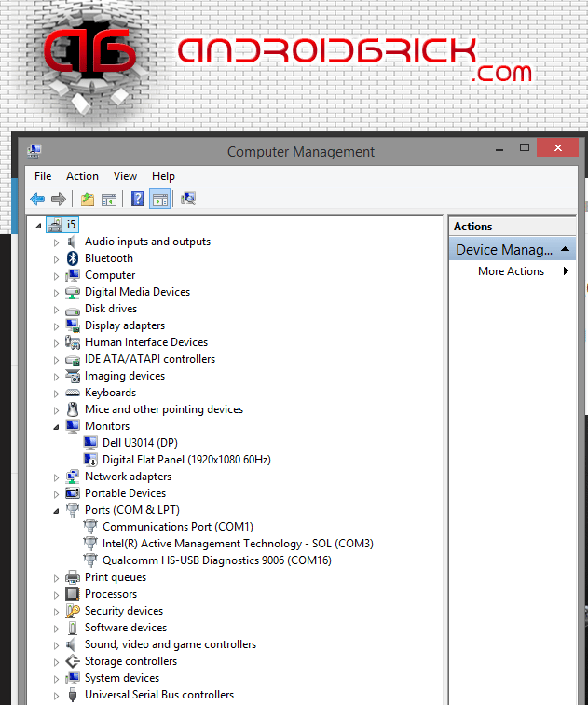Image resolution: width=588 pixels, height=705 pixels.
Task: Select the Dell U3014 (DP) monitor
Action: coord(140,443)
